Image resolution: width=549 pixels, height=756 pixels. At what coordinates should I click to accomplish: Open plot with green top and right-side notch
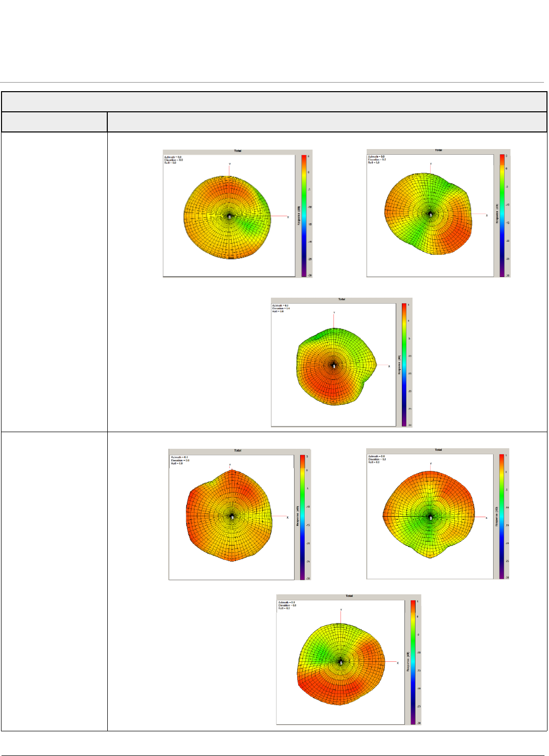tap(342, 363)
